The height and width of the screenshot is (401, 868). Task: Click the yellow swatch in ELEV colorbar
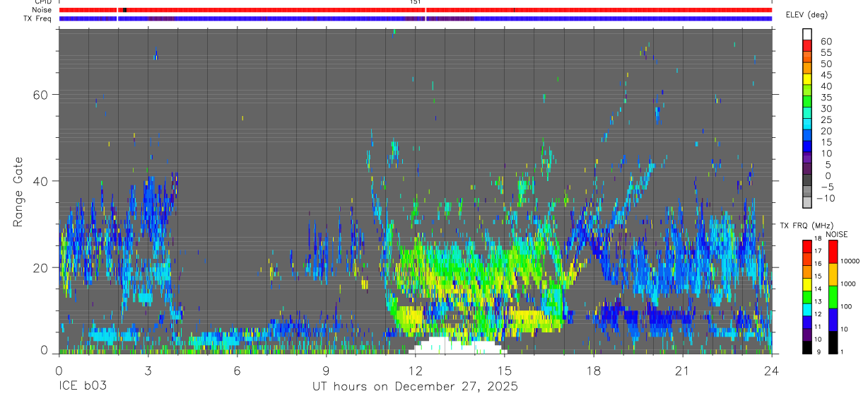click(807, 79)
